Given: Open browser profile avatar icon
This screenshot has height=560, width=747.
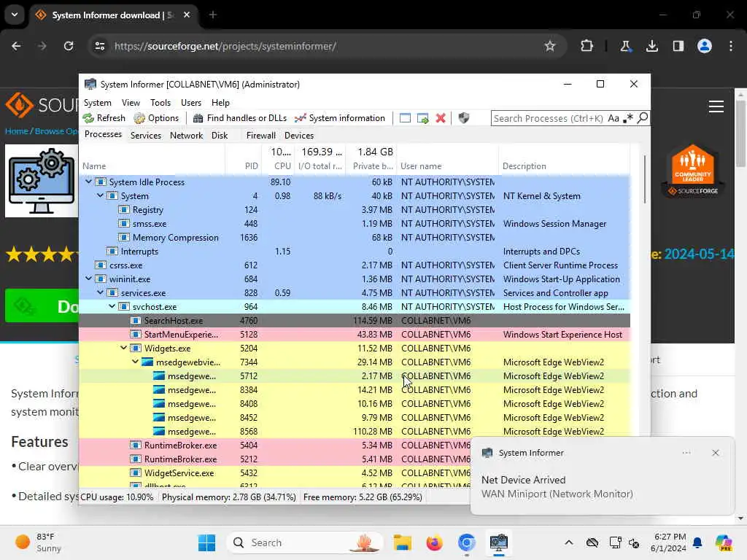Looking at the screenshot, I should pos(704,46).
